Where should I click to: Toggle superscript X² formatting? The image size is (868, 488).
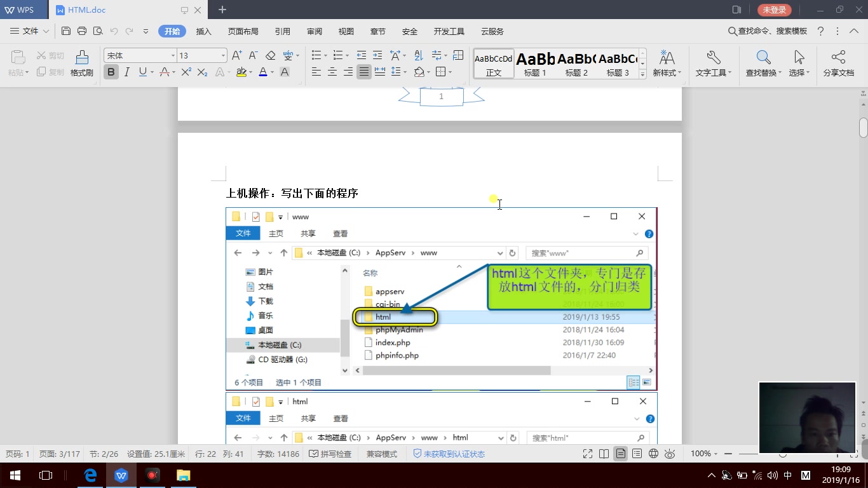[x=186, y=72]
